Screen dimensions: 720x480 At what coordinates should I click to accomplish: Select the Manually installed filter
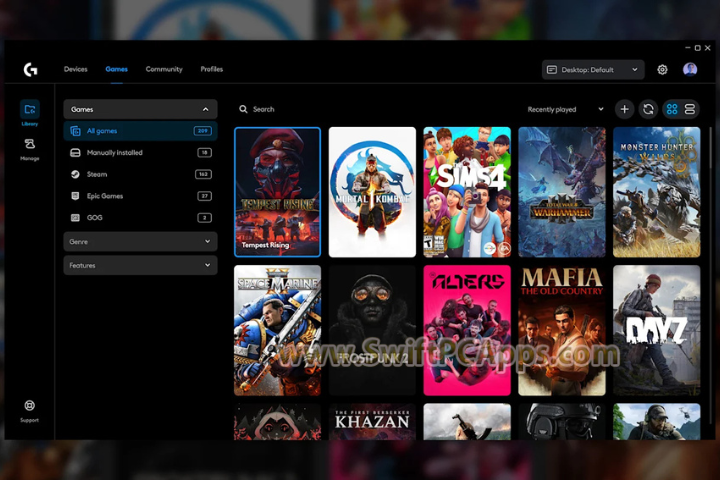140,152
